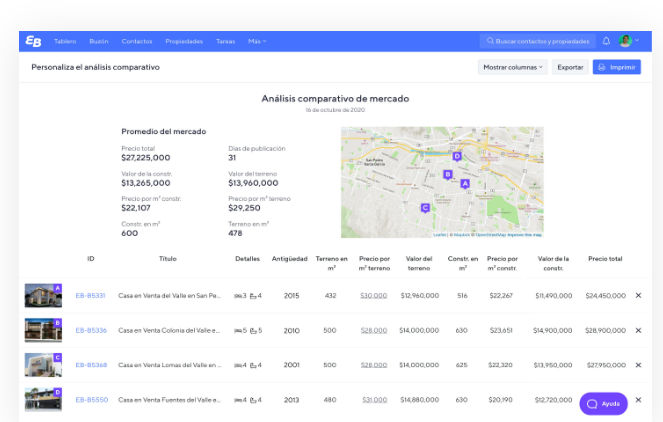663x422 pixels.
Task: Open property link EB-B5331
Action: [90, 296]
